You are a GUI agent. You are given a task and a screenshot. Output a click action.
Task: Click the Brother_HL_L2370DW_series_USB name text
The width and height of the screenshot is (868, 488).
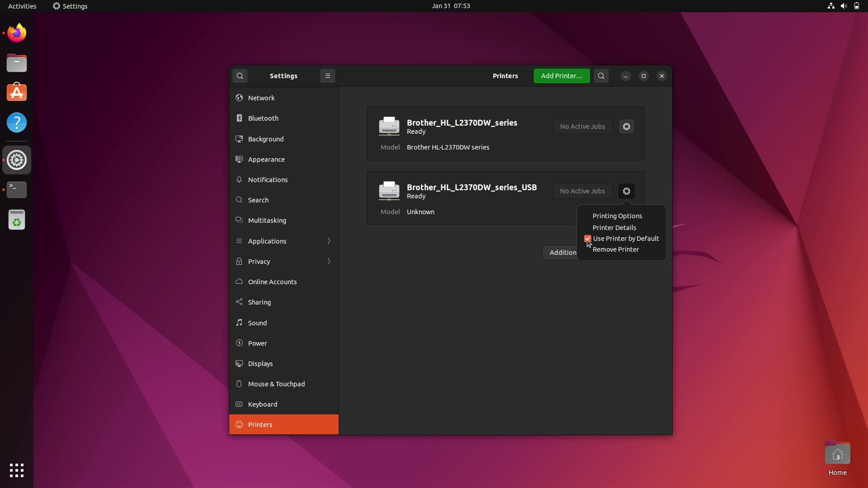click(x=472, y=187)
